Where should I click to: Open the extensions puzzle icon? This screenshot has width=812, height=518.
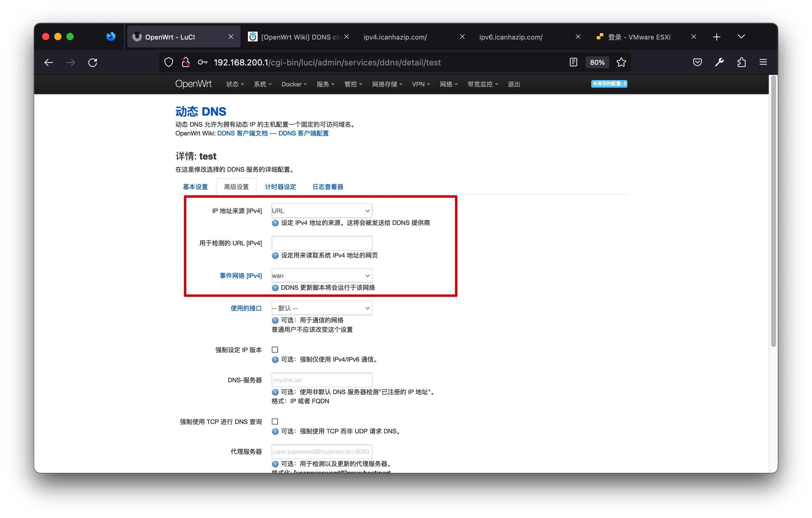[741, 62]
